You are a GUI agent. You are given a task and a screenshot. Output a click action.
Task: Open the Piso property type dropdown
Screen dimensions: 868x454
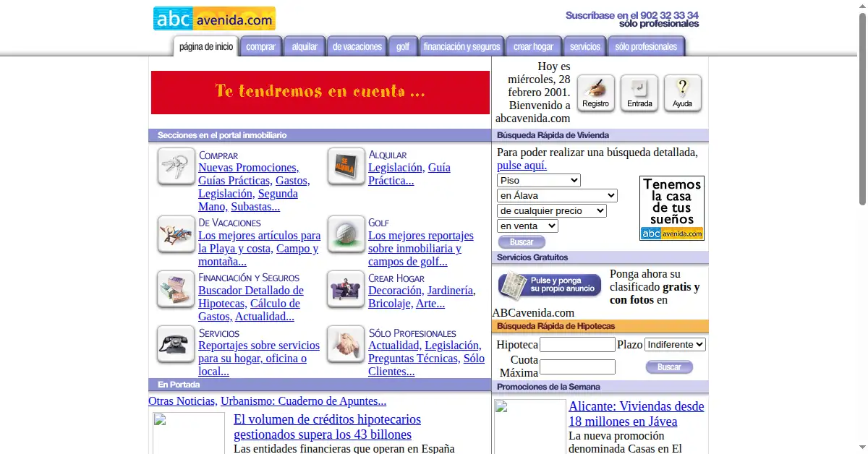pos(539,180)
